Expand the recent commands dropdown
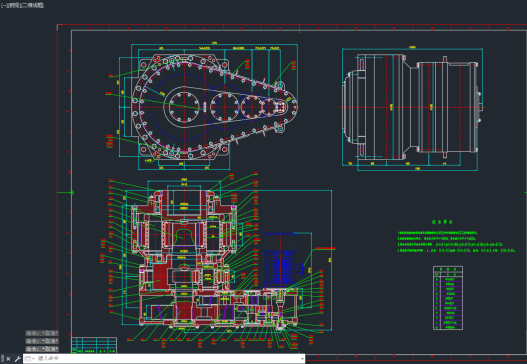The height and width of the screenshot is (364, 527). coord(30,359)
